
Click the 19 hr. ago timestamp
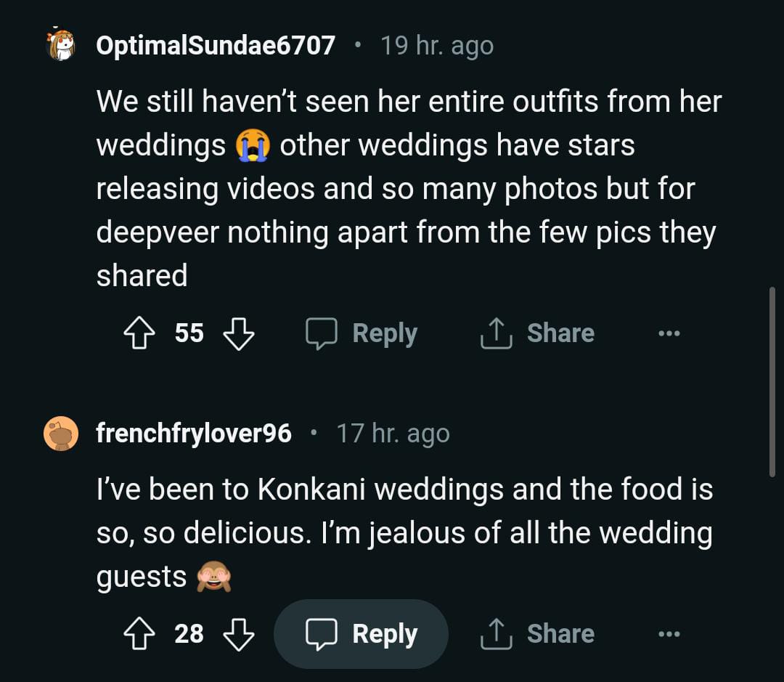[x=437, y=46]
